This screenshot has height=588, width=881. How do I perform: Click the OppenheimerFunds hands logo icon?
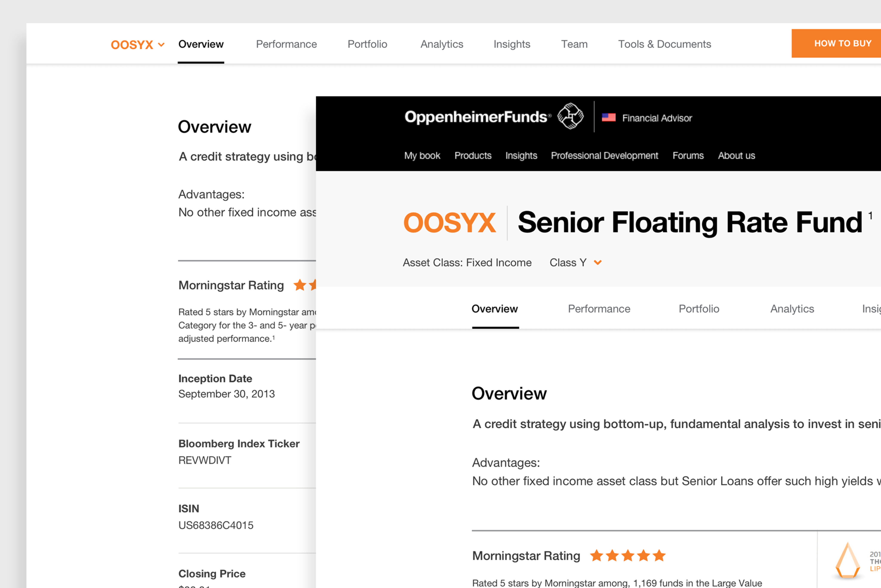570,116
